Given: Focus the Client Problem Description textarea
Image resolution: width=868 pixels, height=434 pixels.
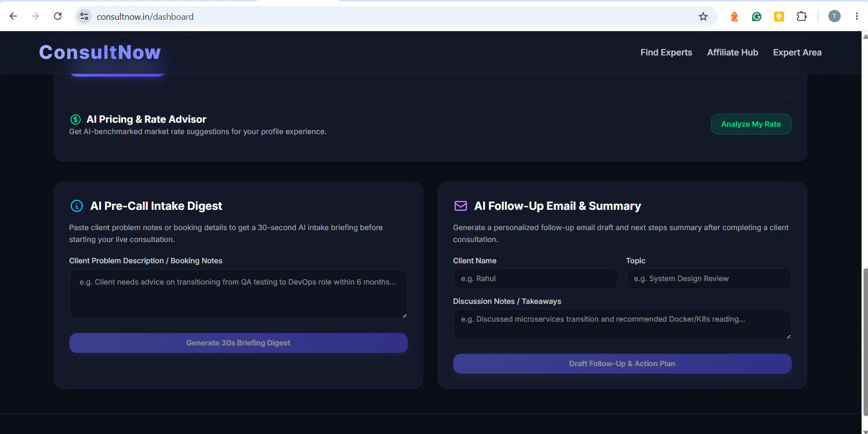Looking at the screenshot, I should (238, 294).
